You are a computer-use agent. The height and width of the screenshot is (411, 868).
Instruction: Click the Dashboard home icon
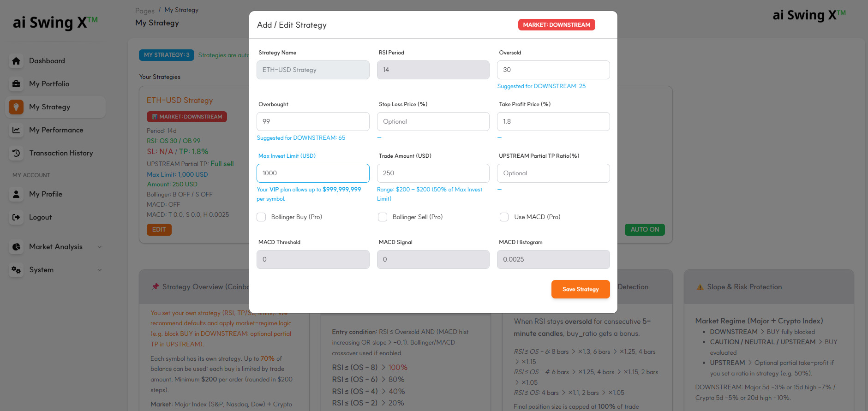(16, 61)
